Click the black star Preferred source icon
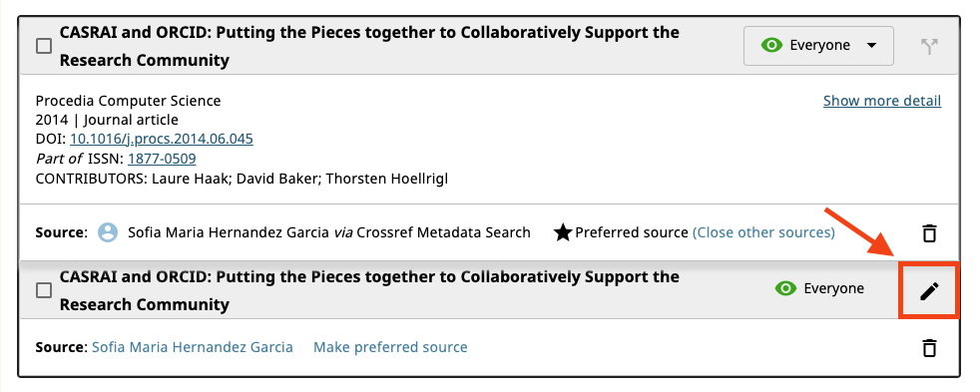Viewport: 980px width, 392px height. coord(563,232)
